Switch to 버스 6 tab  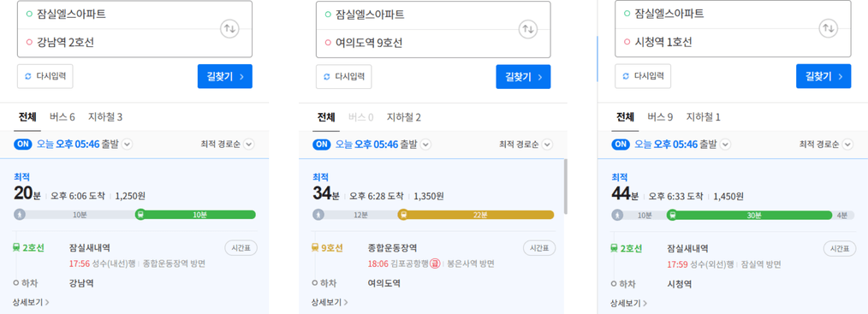[62, 117]
